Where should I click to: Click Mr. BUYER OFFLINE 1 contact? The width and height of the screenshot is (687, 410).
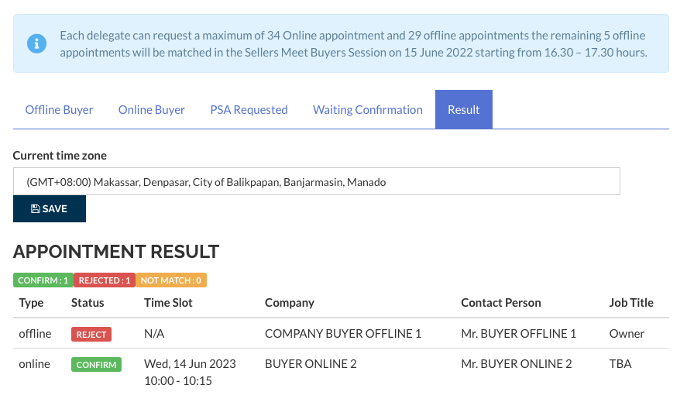518,334
